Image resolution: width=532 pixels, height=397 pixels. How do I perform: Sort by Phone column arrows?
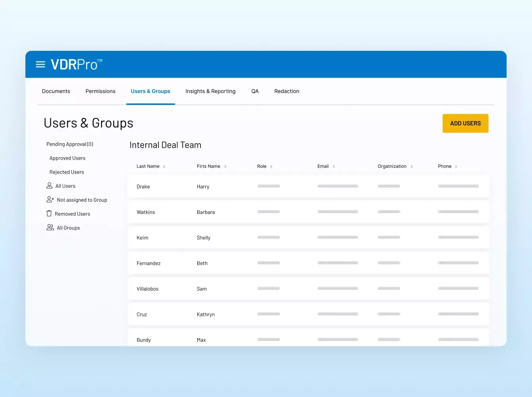(456, 167)
